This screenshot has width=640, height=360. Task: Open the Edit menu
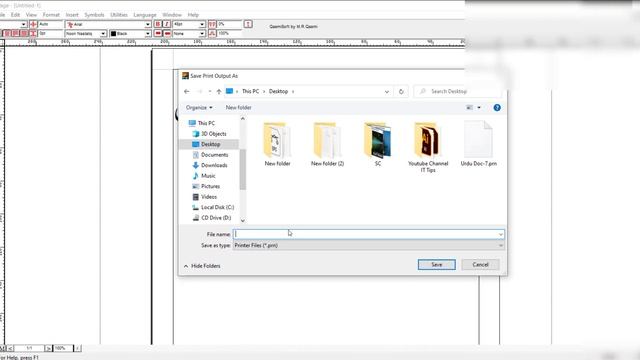tap(16, 15)
